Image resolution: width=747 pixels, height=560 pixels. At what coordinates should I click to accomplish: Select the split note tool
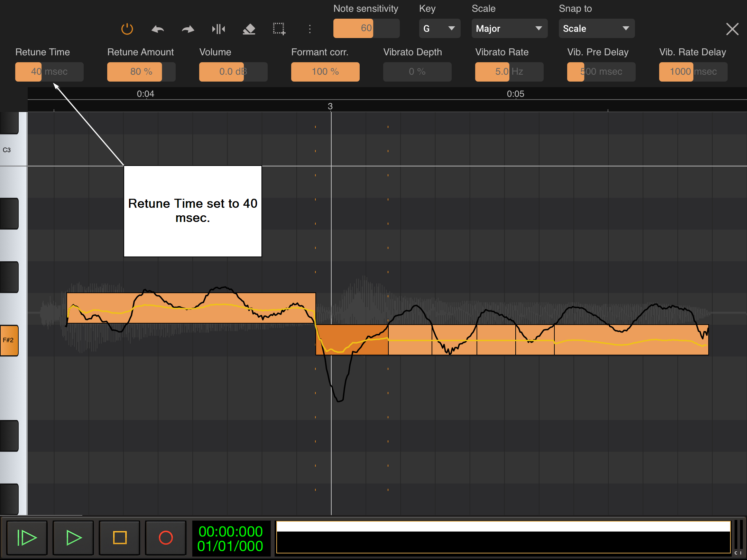click(219, 29)
